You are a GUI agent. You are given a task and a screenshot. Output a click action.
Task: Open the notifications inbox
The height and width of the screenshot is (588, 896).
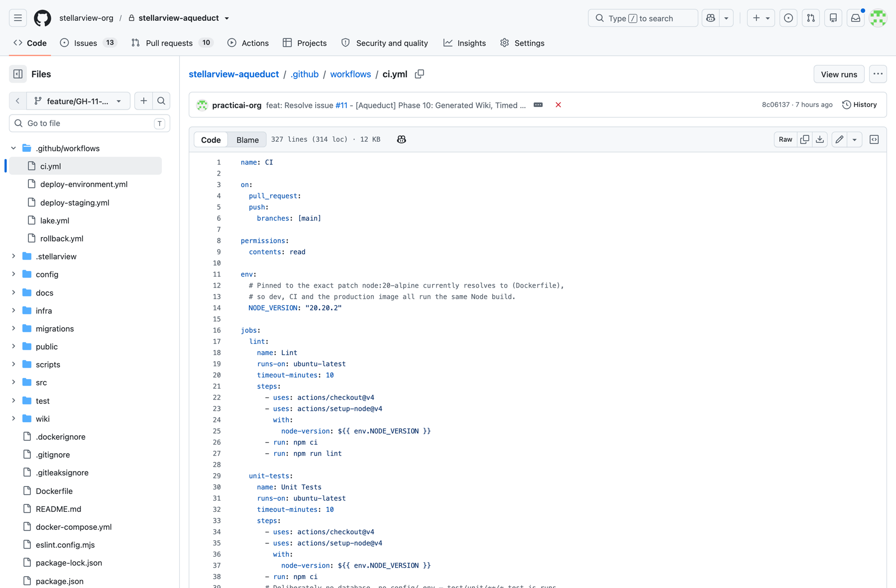click(856, 18)
